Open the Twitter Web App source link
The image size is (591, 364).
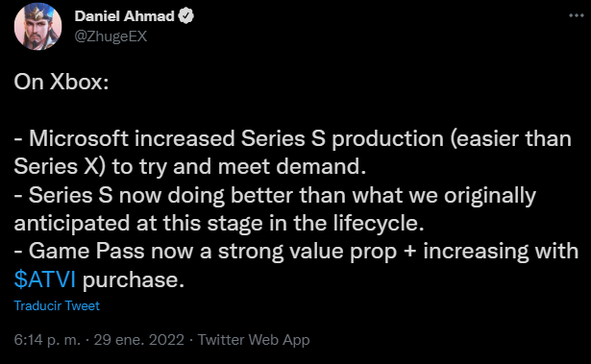click(254, 340)
